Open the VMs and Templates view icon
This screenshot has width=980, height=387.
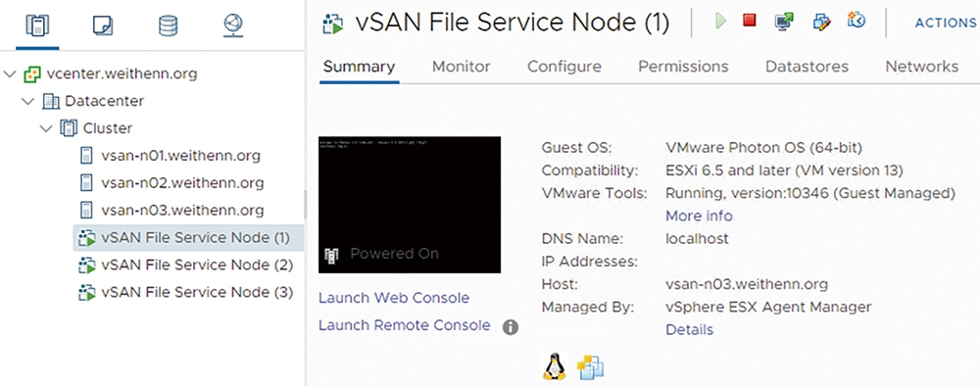tap(103, 25)
